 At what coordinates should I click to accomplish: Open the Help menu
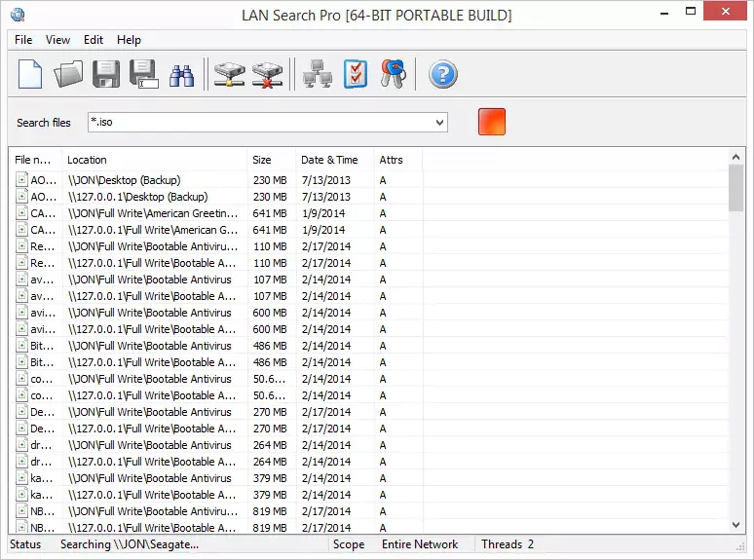[x=129, y=40]
